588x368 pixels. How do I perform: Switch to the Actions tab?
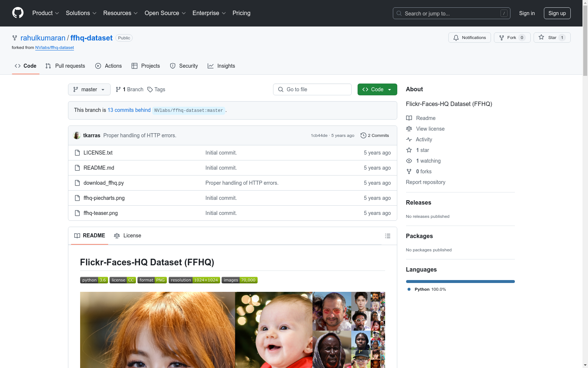[108, 66]
